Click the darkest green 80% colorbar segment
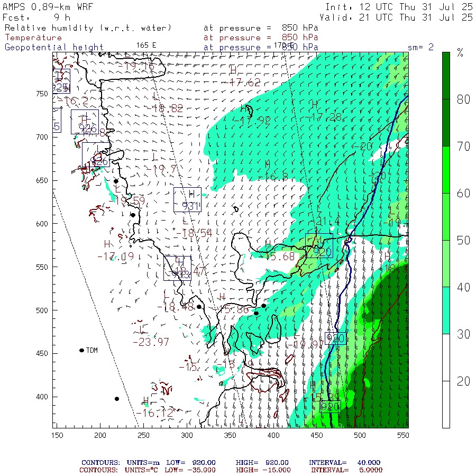Screen dimensions: 476x476 (x=446, y=76)
